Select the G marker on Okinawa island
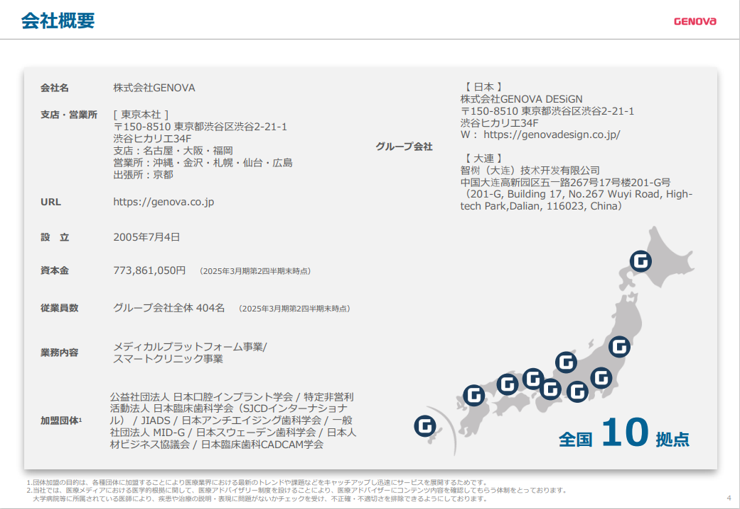740x509 pixels. point(425,426)
